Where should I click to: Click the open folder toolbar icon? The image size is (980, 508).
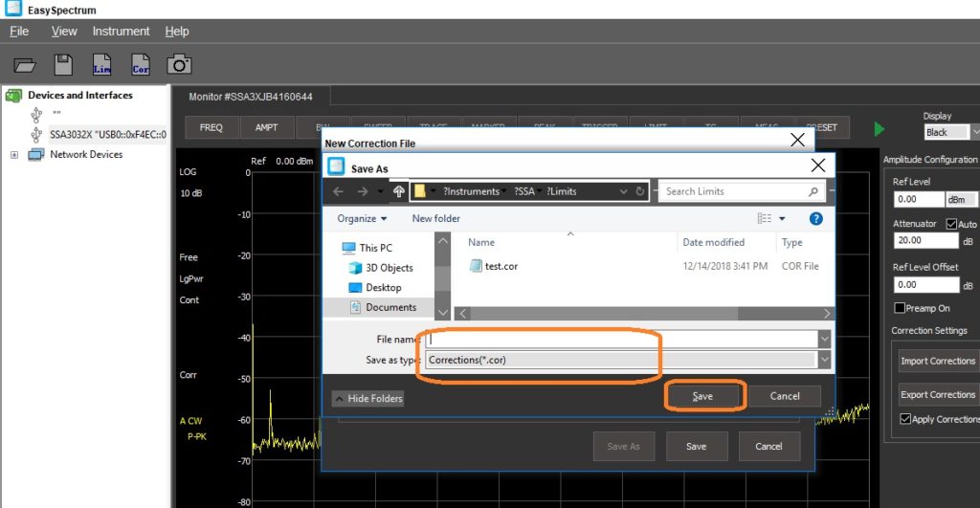(25, 65)
